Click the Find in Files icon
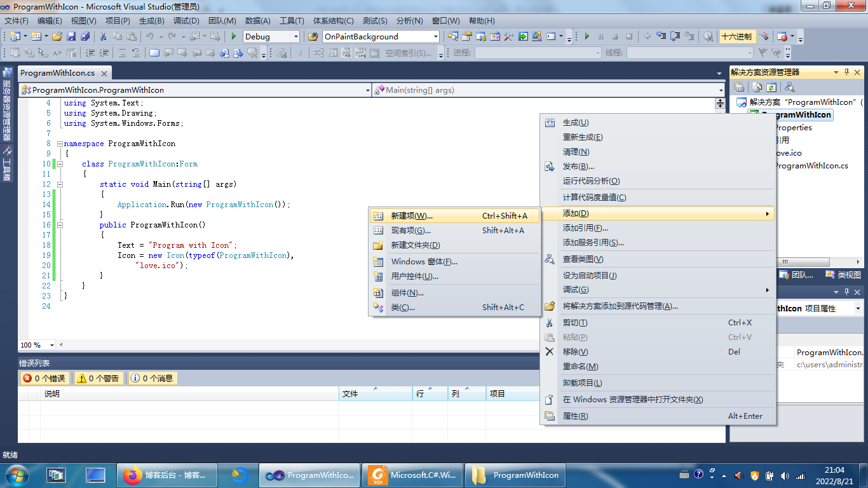Screen dimensions: 868x488 313,36
